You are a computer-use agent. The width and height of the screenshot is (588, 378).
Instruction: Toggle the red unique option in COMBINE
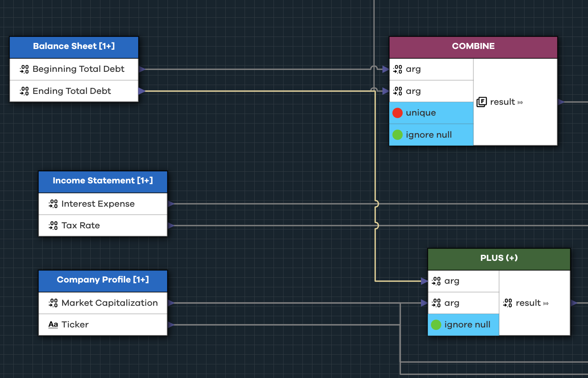tap(398, 113)
